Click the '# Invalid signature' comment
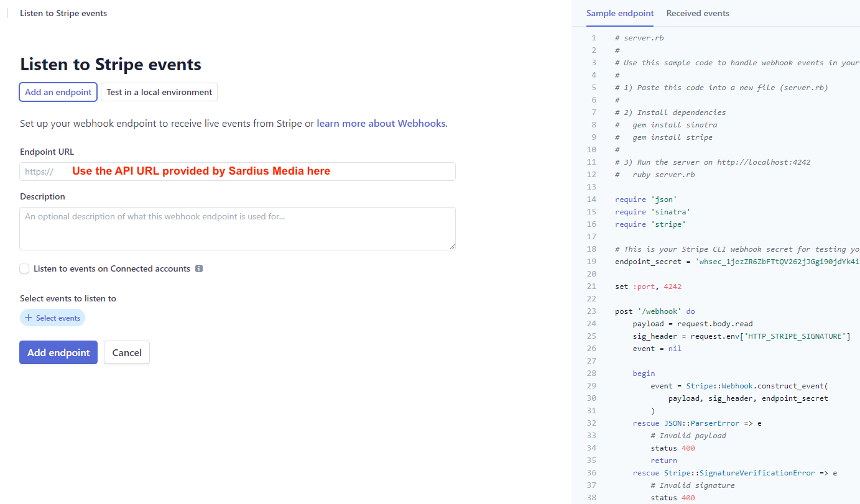 (693, 485)
